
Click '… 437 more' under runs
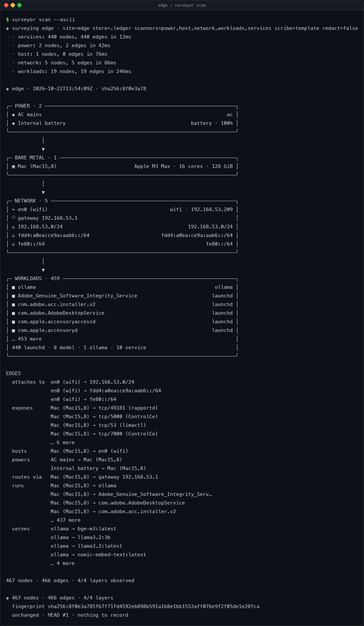tap(66, 520)
